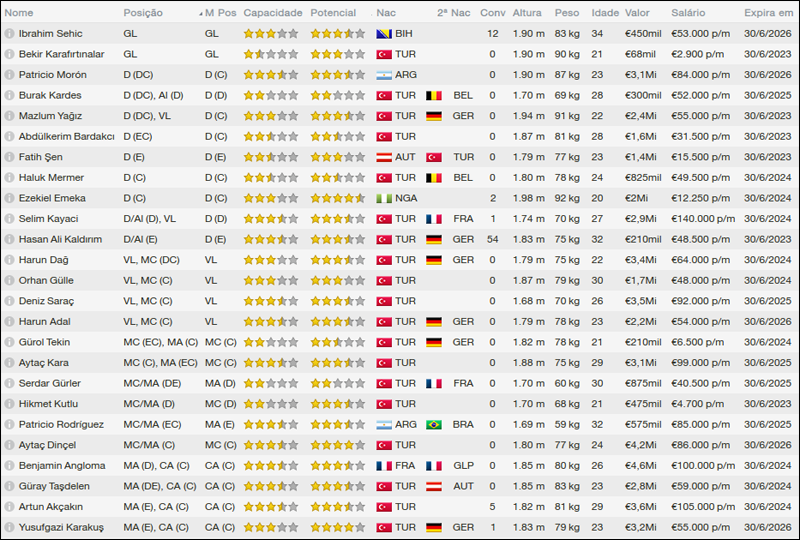Open Harun Dağ's player profile
The height and width of the screenshot is (540, 800).
click(44, 260)
